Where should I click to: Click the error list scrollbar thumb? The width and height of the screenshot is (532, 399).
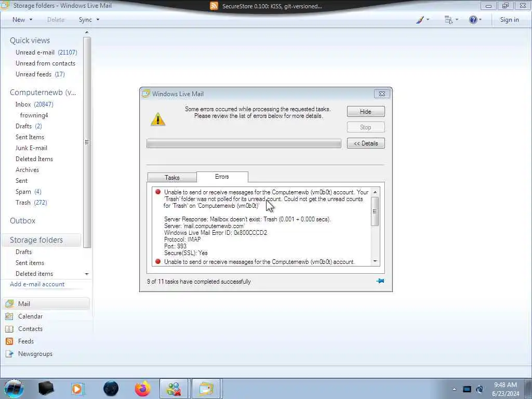point(375,211)
